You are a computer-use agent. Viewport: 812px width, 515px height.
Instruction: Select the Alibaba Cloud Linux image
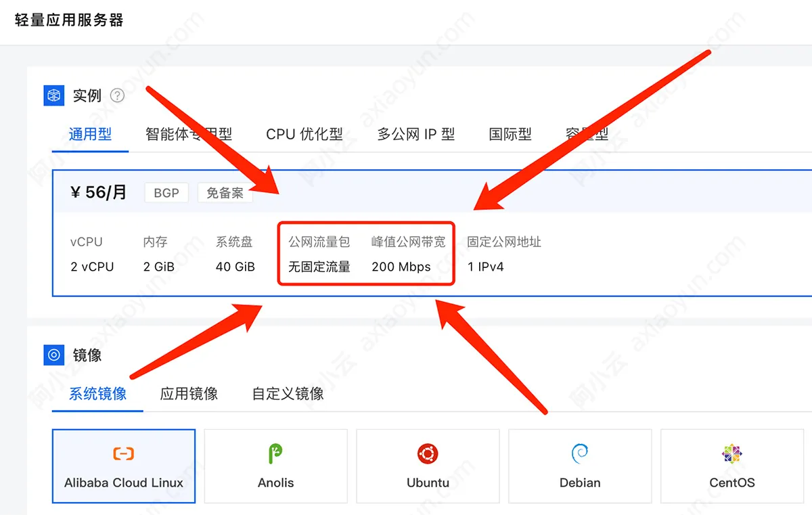click(x=124, y=466)
